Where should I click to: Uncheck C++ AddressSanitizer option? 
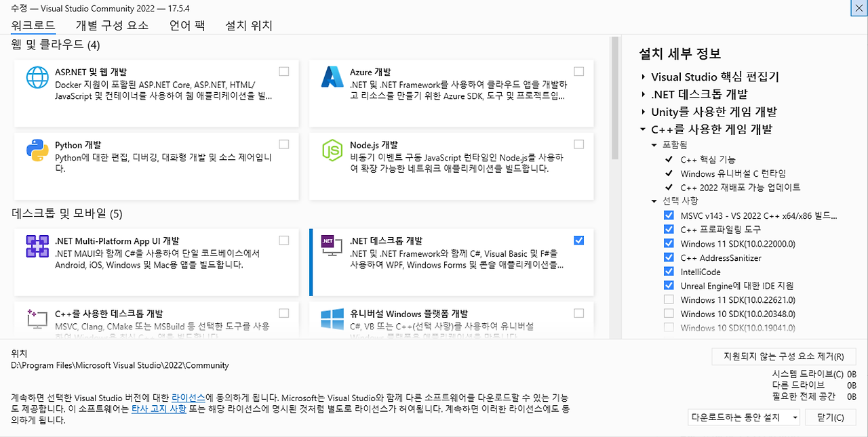tap(669, 257)
